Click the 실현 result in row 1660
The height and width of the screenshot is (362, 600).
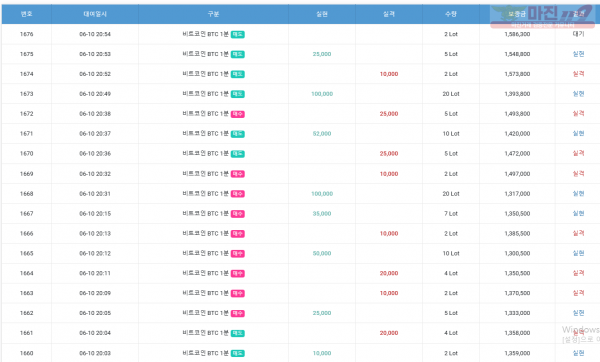click(578, 353)
